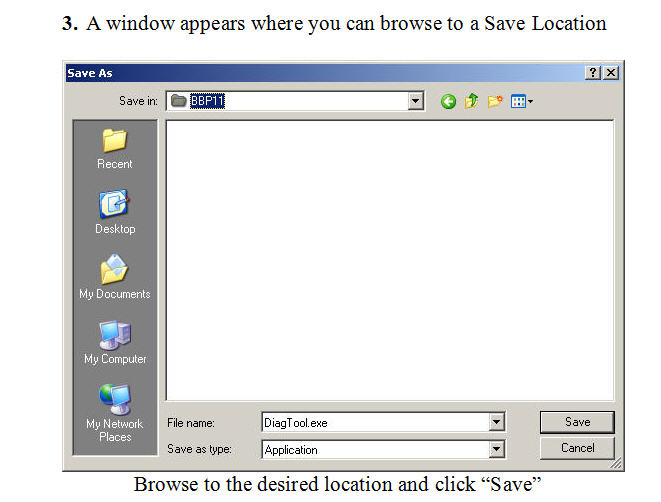This screenshot has height=502, width=661.
Task: Navigate up one folder level
Action: pyautogui.click(x=471, y=101)
